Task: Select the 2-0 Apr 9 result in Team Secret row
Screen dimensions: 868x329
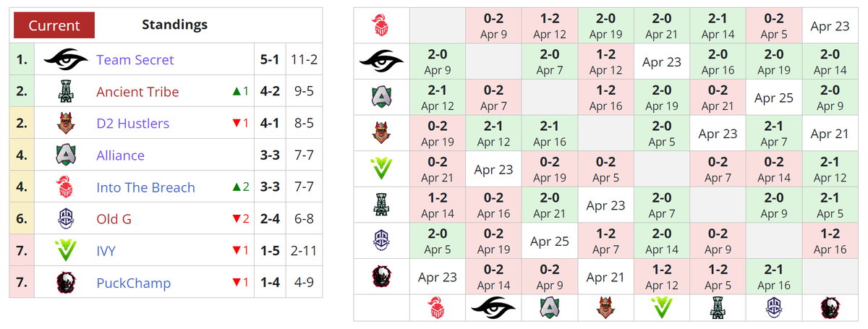Action: (437, 62)
